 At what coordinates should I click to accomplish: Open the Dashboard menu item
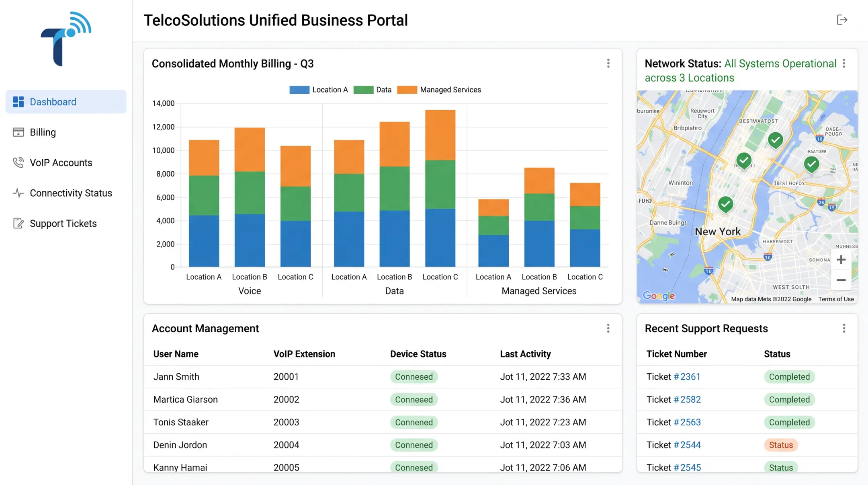(x=66, y=102)
